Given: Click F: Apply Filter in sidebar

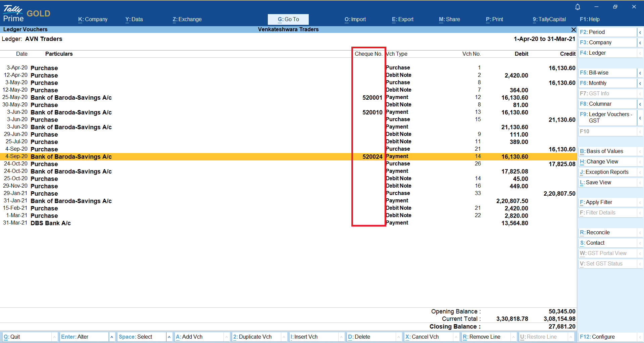Looking at the screenshot, I should (x=607, y=202).
